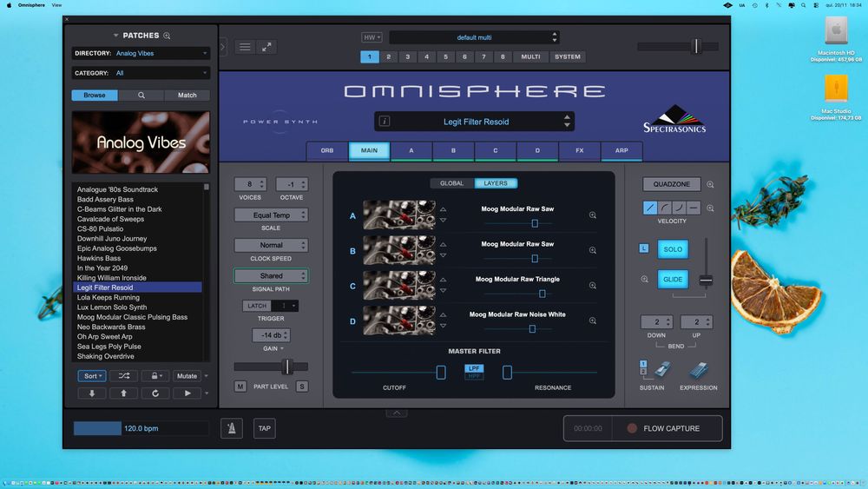Zoom into layer C Raw Triangle
This screenshot has width=868, height=489.
tap(592, 286)
